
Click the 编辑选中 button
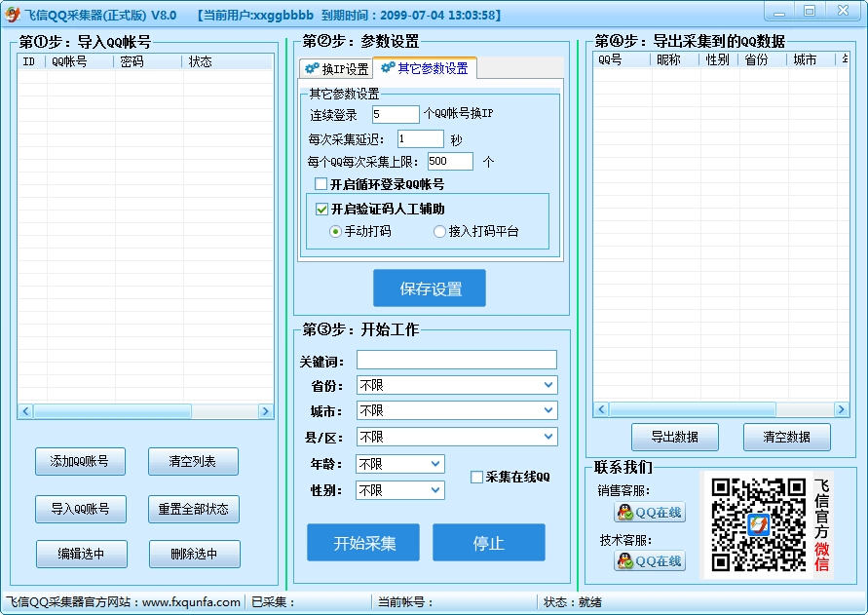[x=82, y=554]
